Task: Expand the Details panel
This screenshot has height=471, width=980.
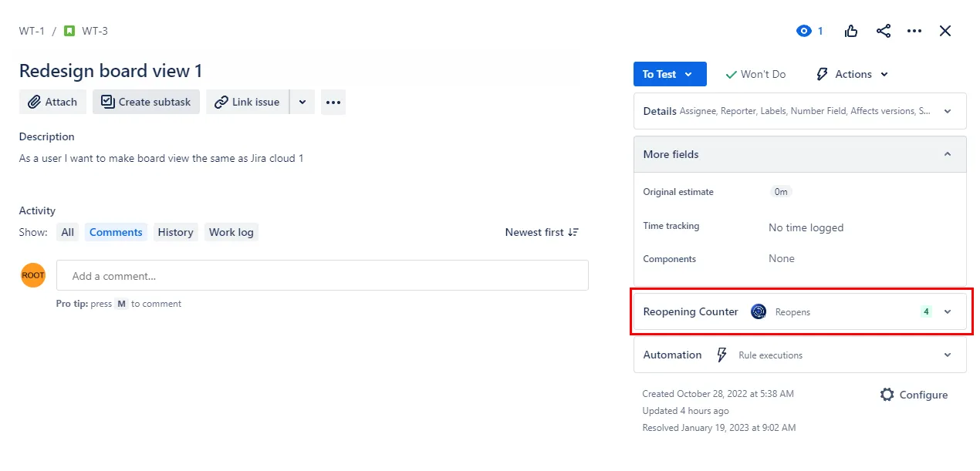Action: point(800,111)
